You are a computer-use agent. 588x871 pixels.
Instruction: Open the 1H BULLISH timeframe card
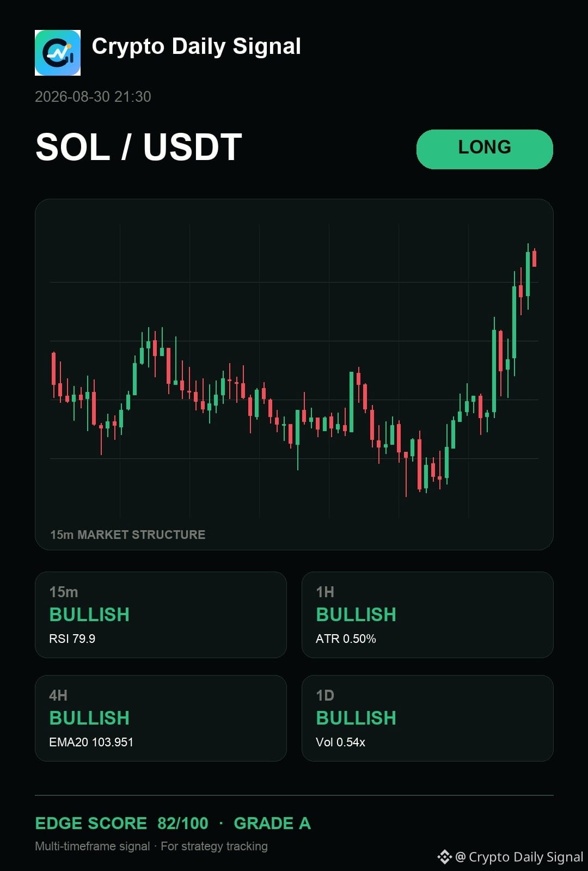tap(427, 615)
